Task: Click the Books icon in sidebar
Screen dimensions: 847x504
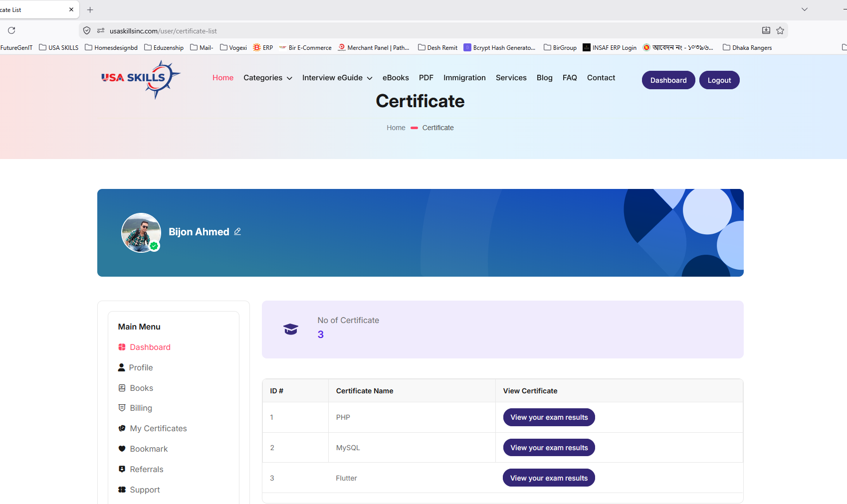Action: (x=122, y=388)
